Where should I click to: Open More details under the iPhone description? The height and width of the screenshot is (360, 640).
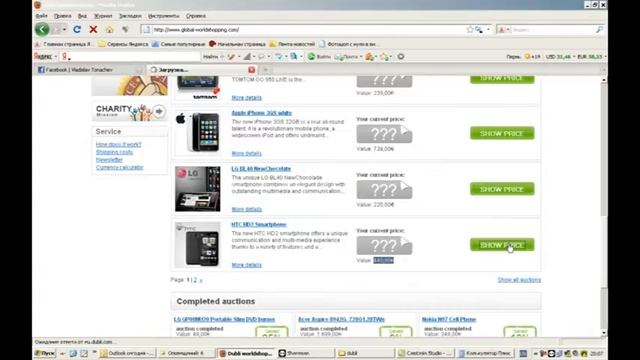[x=247, y=153]
